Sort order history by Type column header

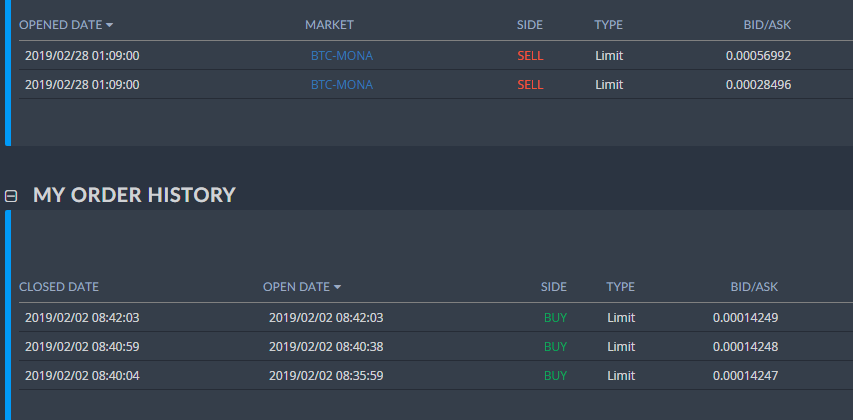click(x=620, y=287)
